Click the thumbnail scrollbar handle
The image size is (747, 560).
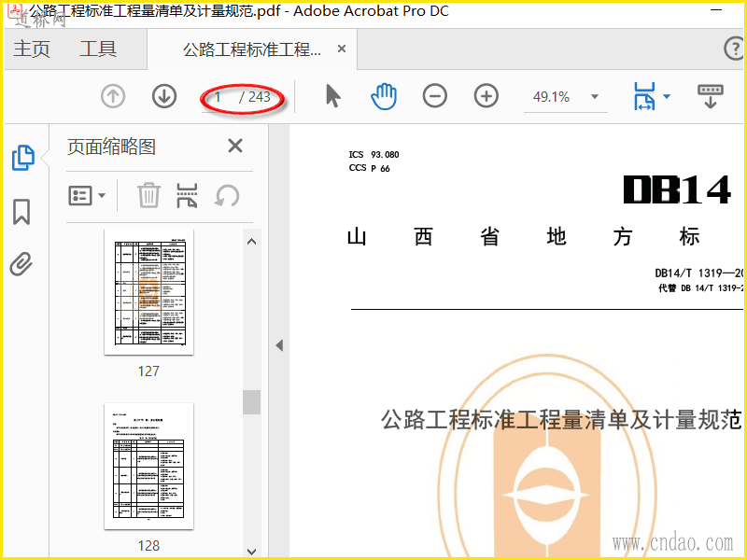pyautogui.click(x=251, y=402)
